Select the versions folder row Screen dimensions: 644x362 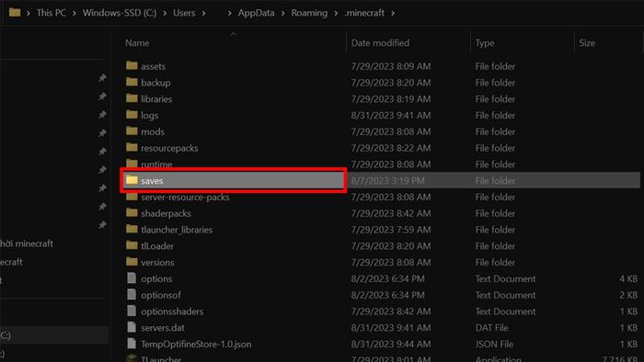point(382,262)
